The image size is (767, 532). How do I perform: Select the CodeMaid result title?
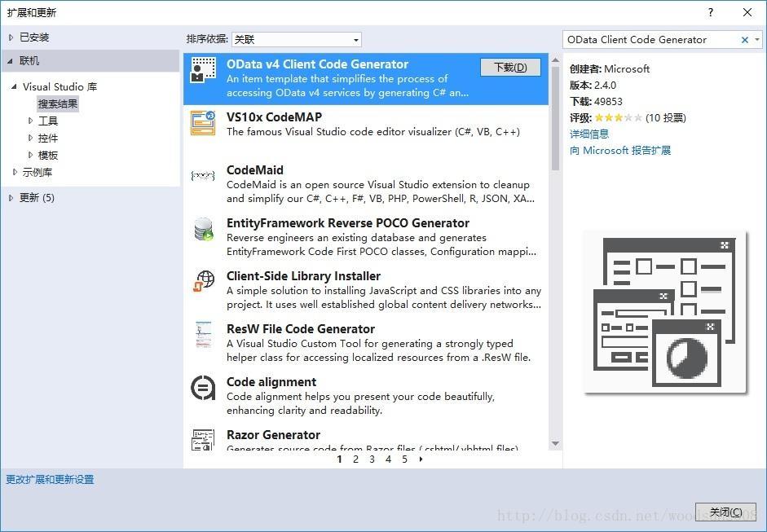pos(255,170)
